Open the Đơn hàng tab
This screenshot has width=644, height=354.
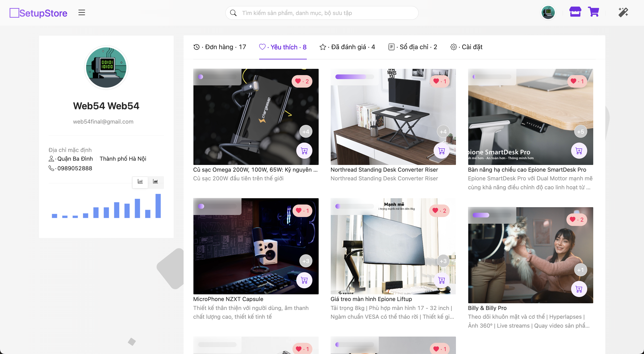[220, 47]
